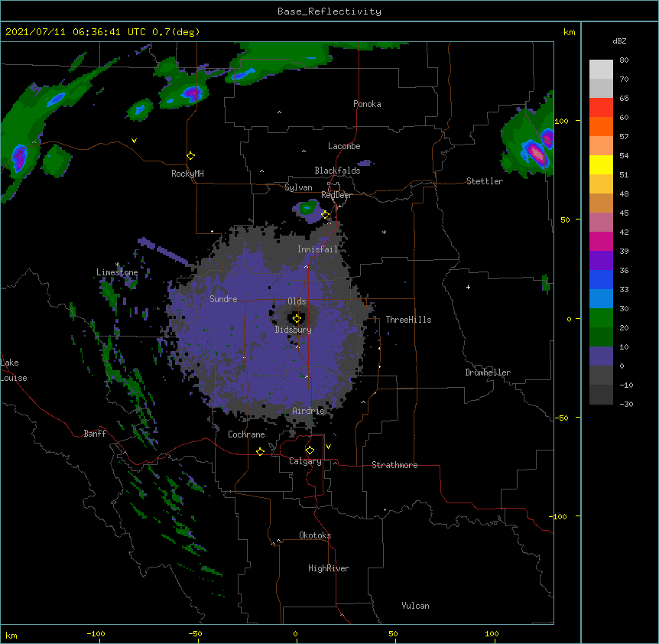Click the 100 tick on the right axis

click(561, 121)
